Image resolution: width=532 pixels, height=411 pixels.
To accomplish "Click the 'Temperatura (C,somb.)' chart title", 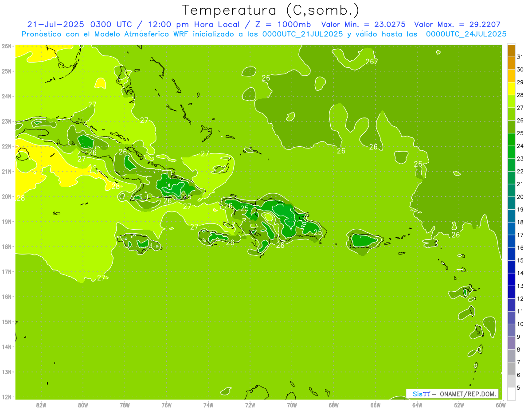I will tap(271, 11).
